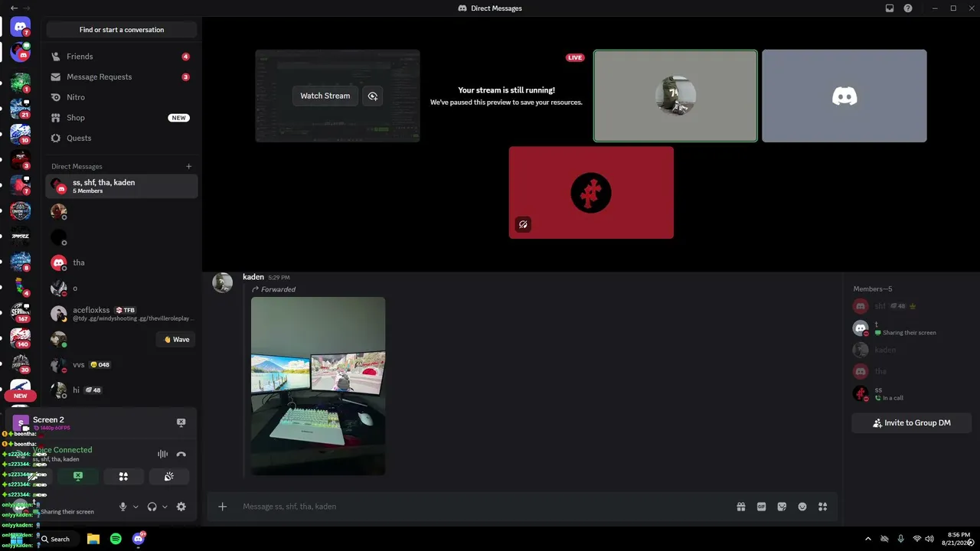
Task: Open apps launcher in message bar
Action: (823, 507)
